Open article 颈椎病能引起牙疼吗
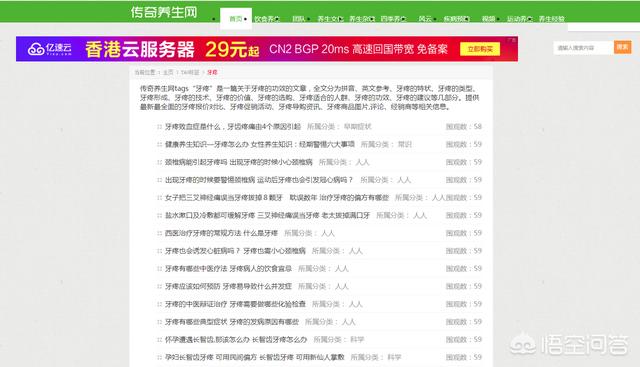640x367 pixels. pyautogui.click(x=238, y=162)
